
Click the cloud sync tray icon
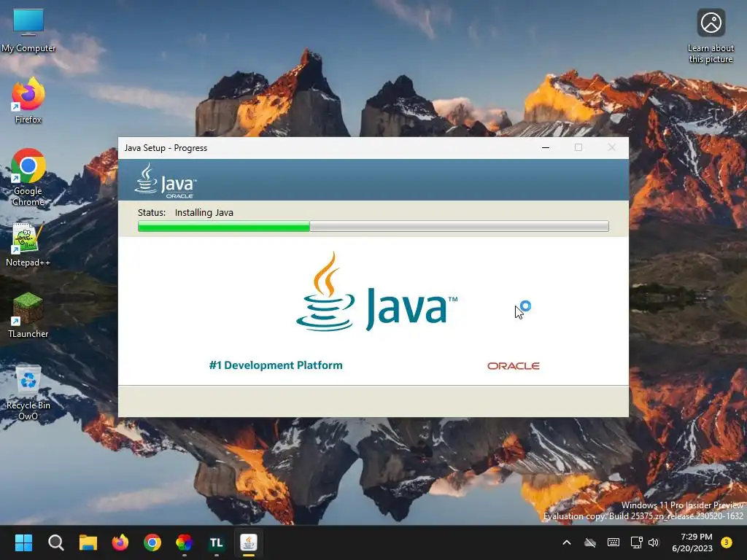(x=590, y=542)
